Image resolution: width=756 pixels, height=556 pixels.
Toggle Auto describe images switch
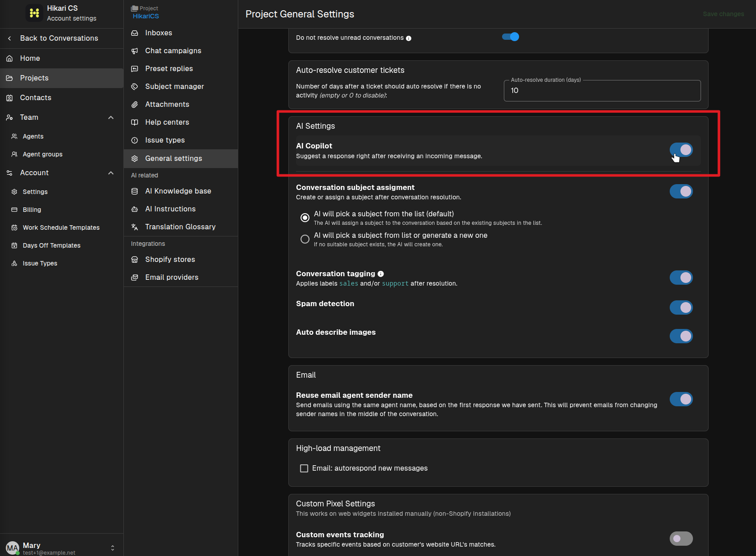click(681, 336)
